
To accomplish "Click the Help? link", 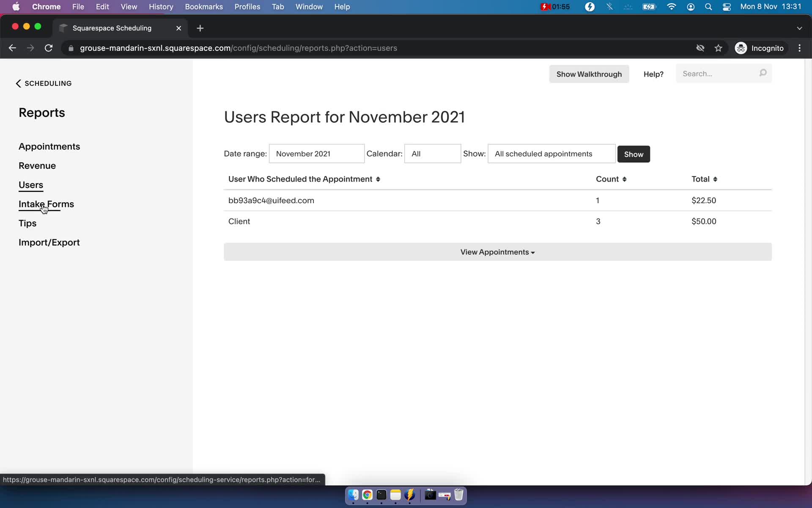I will click(653, 74).
